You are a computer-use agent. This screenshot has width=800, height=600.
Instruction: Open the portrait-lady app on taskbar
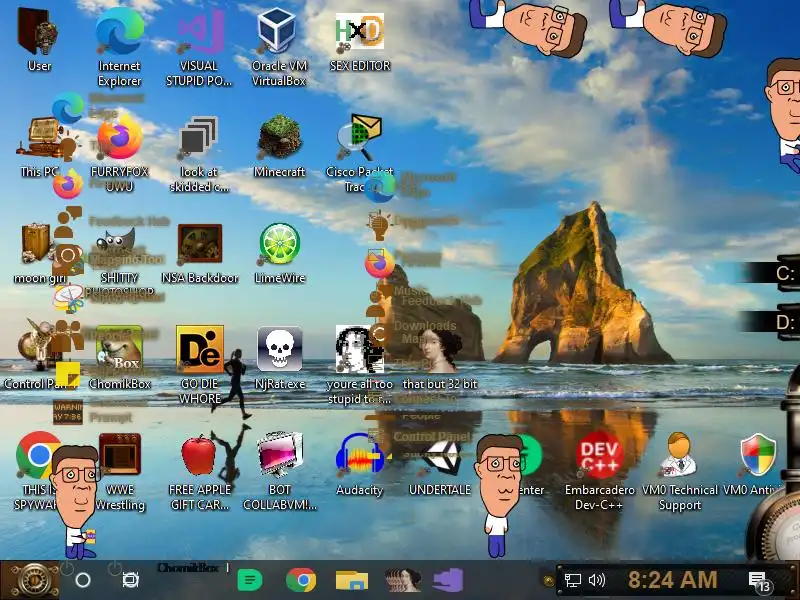(x=403, y=580)
